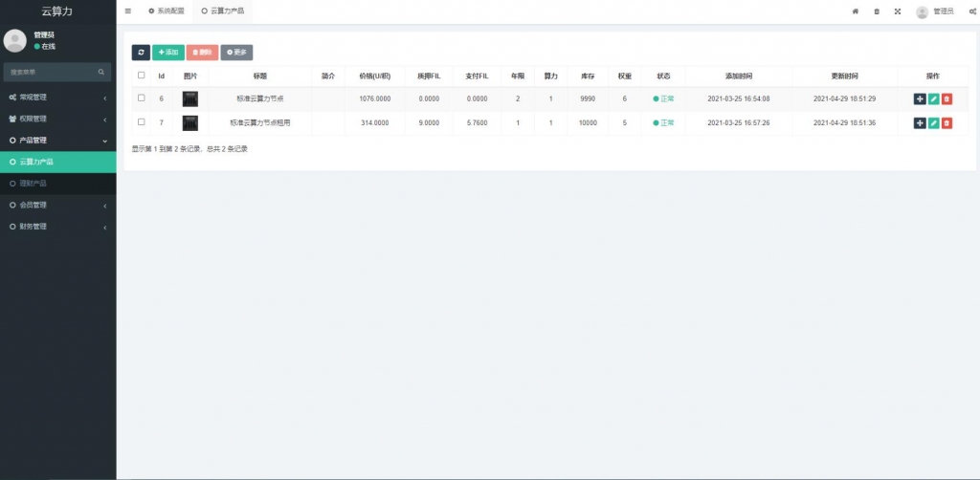
Task: Click the red delete icon for row 7
Action: [947, 122]
